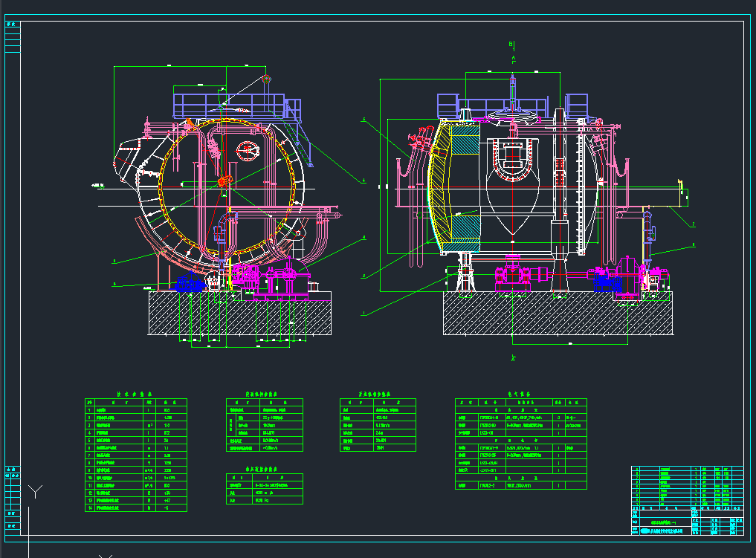
Task: Click the wide green table on the right
Action: [520, 444]
